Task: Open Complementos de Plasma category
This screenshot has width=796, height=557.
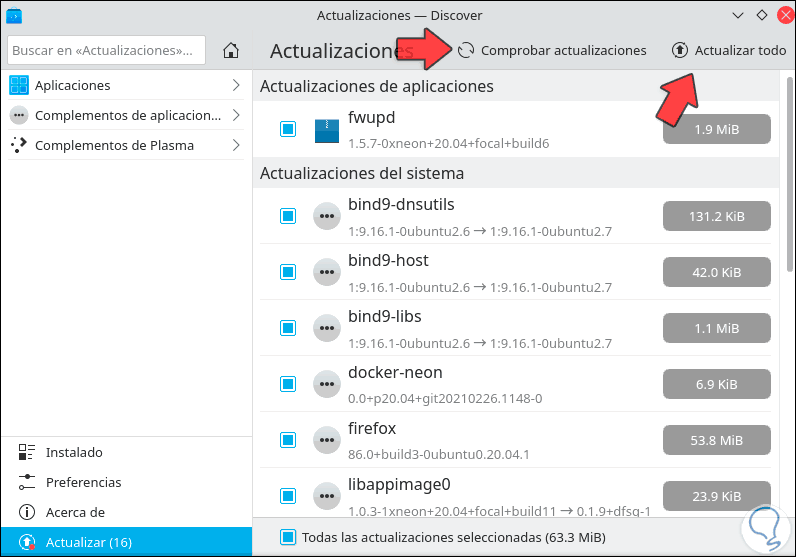Action: click(125, 145)
